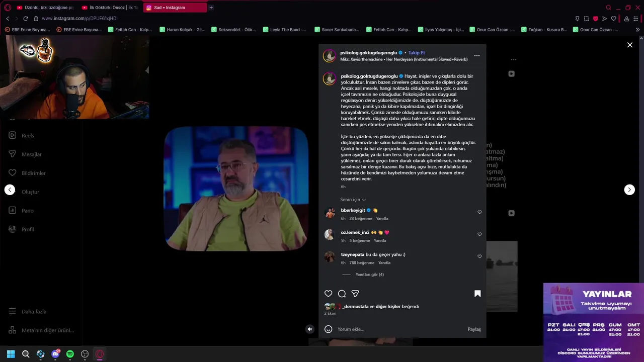Screen dimensions: 644x362
Task: Expand the Senin için comment sort dropdown
Action: pos(353,200)
